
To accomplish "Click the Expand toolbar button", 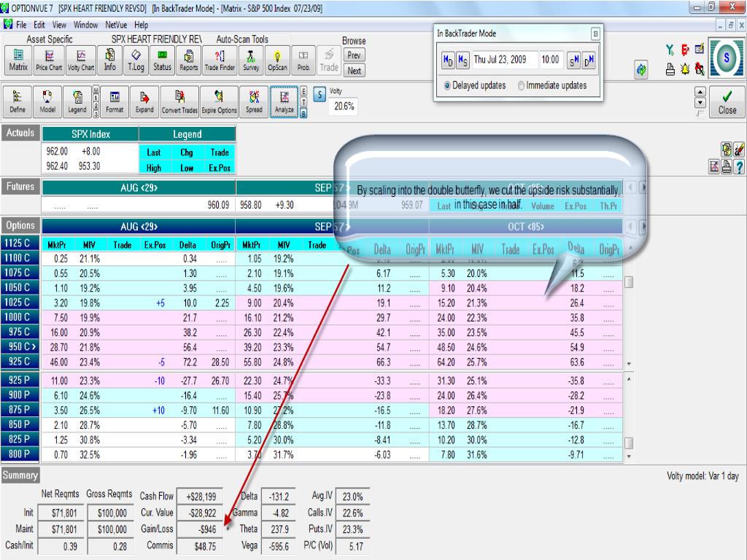I will (144, 101).
